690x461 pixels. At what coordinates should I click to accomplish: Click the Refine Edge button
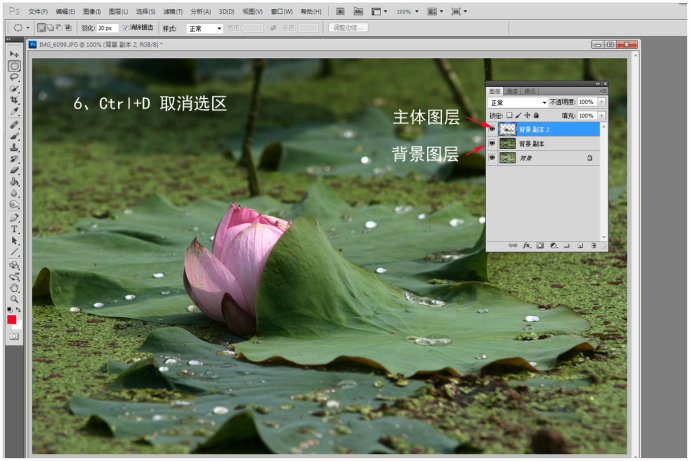348,28
